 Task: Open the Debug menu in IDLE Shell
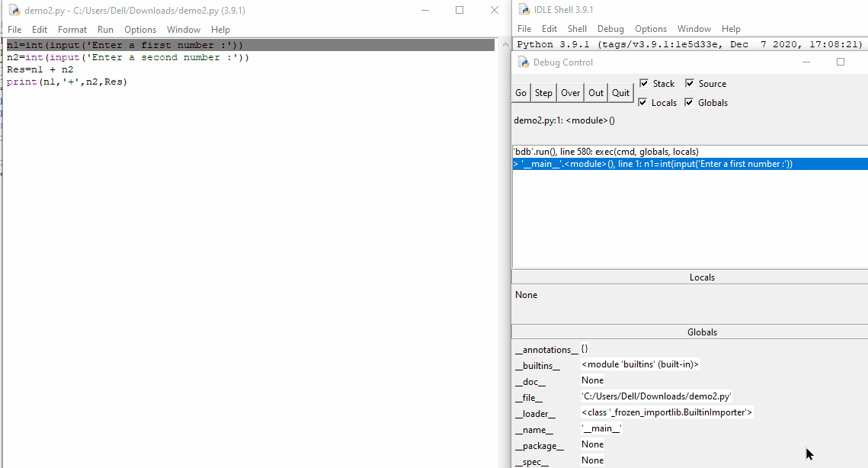coord(610,29)
